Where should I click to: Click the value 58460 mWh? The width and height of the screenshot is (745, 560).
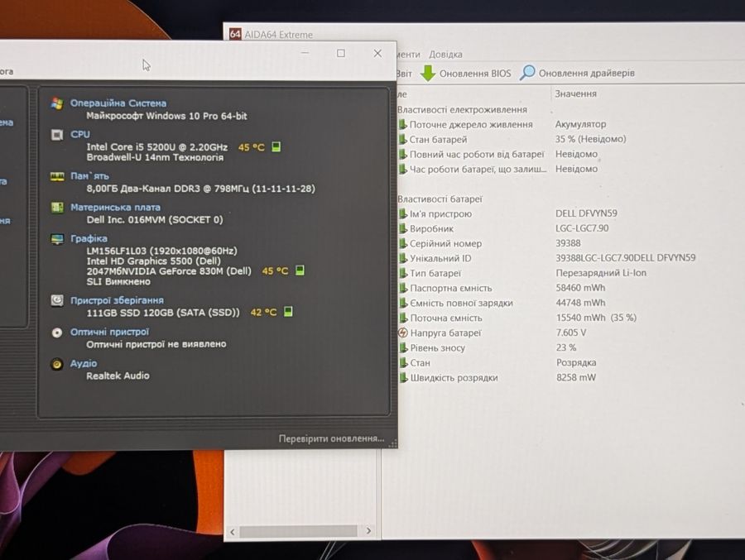580,288
